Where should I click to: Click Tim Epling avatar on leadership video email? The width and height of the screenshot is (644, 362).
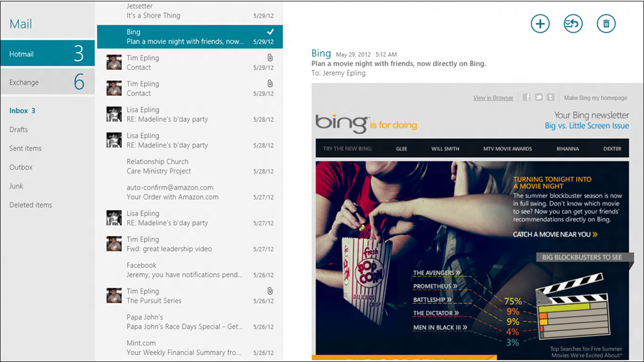114,244
